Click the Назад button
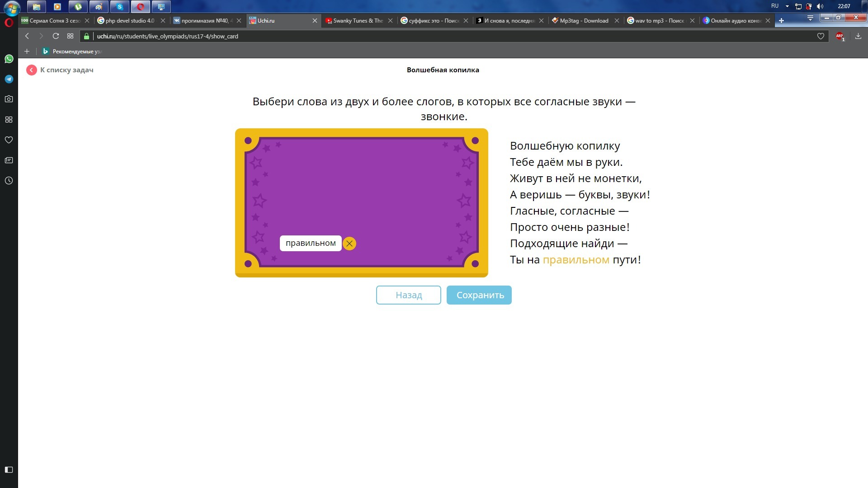This screenshot has height=488, width=868. [408, 295]
